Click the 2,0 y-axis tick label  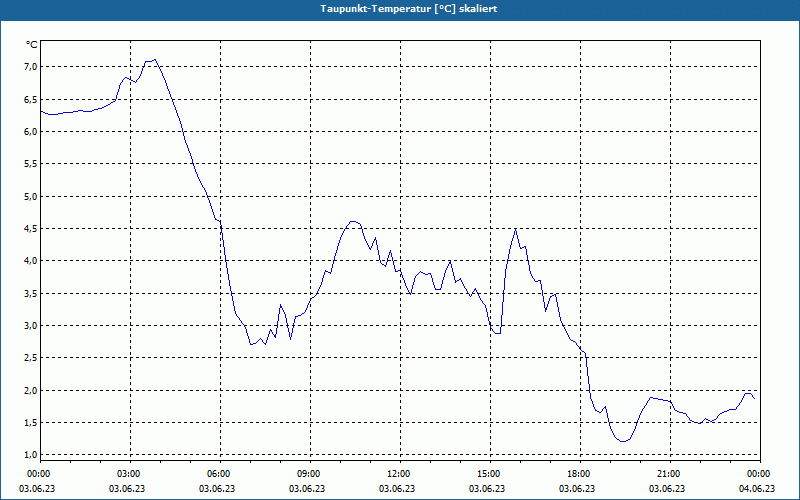click(x=31, y=390)
